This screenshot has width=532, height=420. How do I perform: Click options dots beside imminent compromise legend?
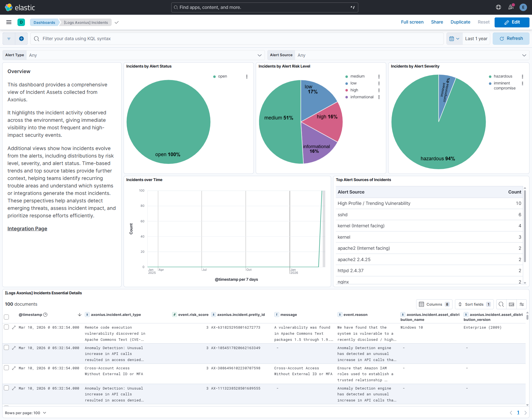[522, 83]
